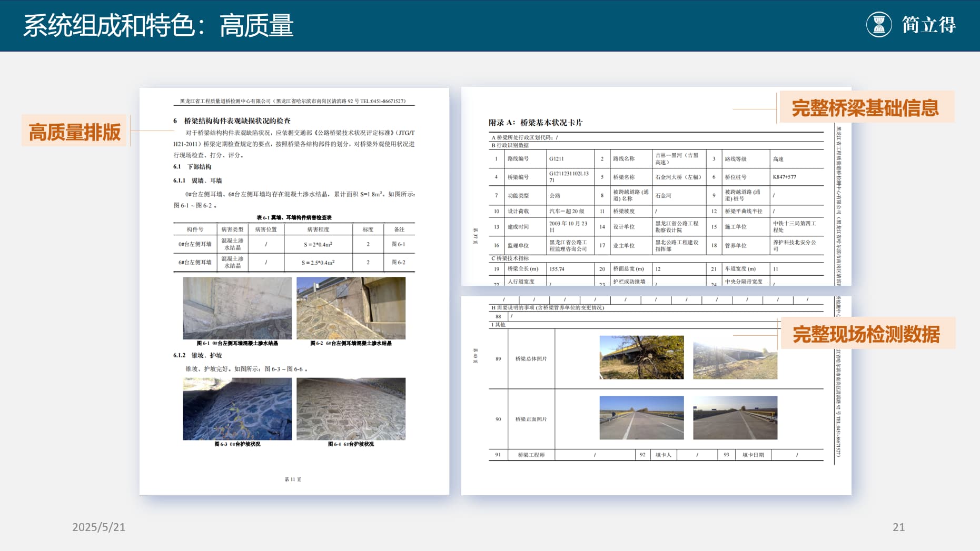980x551 pixels.
Task: Click field label 填卡日期
Action: (753, 455)
